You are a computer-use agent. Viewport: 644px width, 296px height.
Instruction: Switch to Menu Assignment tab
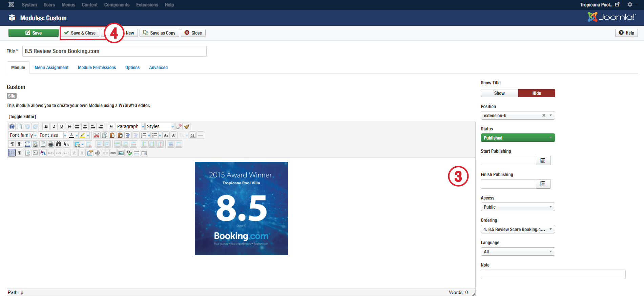pyautogui.click(x=51, y=67)
